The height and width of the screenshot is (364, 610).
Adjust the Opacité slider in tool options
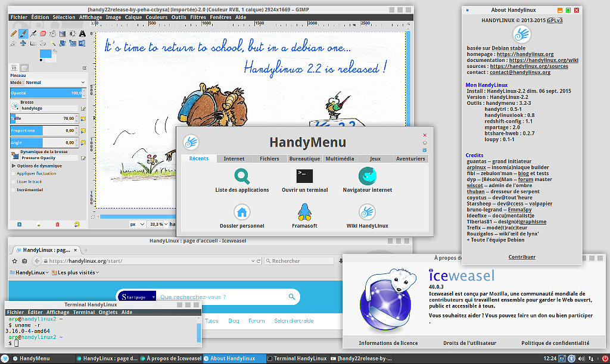tap(46, 93)
